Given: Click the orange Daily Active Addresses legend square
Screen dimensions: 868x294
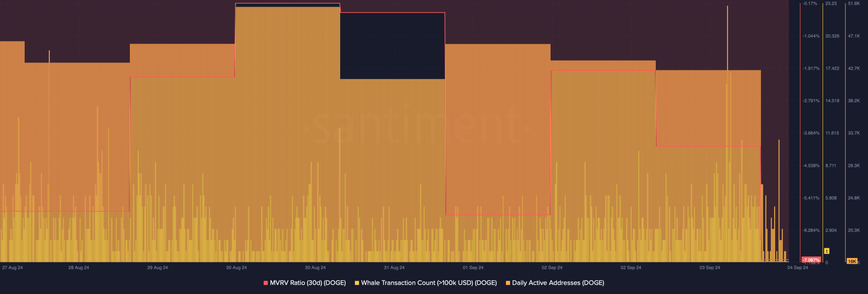Looking at the screenshot, I should tap(508, 283).
